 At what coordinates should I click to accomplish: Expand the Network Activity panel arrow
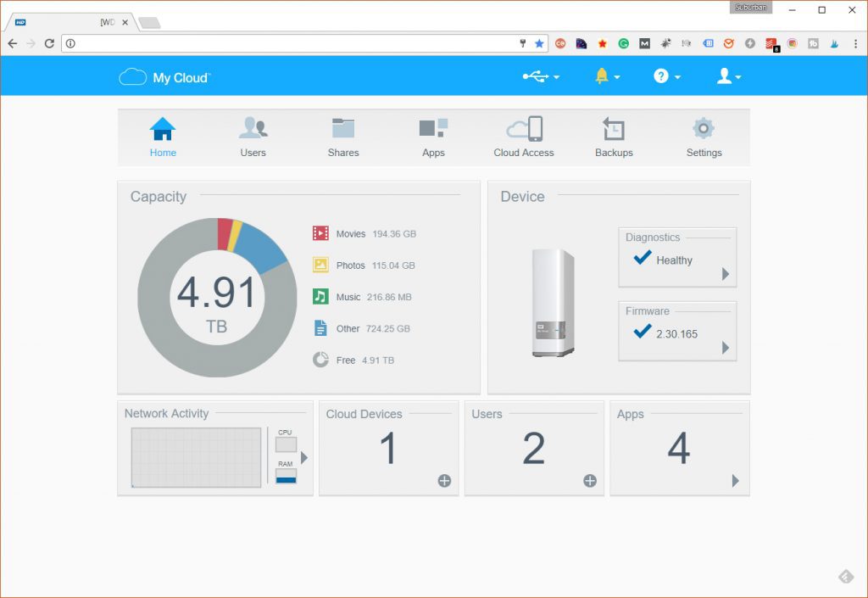pyautogui.click(x=304, y=458)
